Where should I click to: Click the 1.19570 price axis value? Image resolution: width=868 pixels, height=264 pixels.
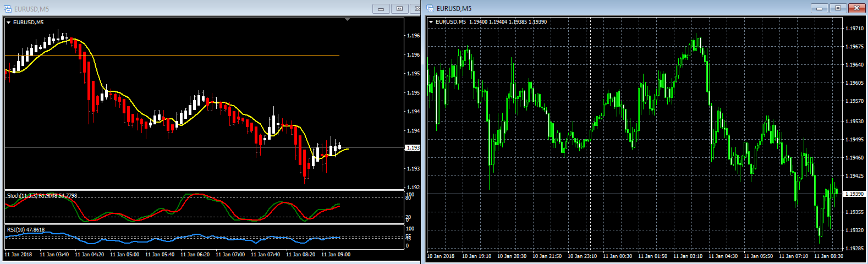[855, 101]
